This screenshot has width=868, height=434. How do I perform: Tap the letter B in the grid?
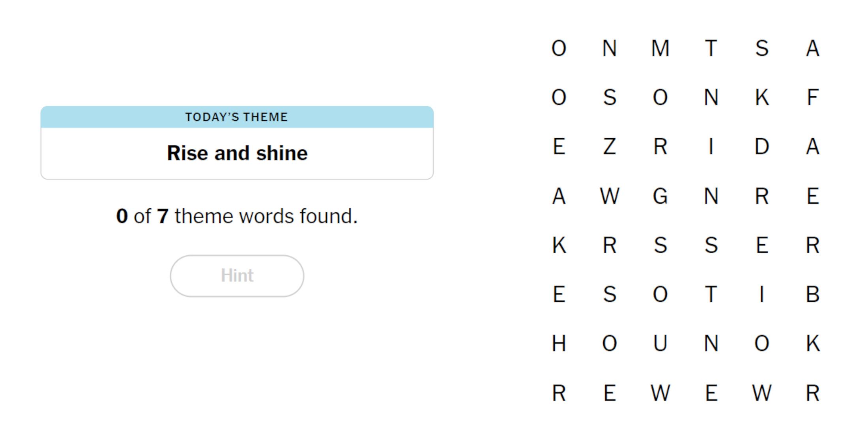tap(812, 294)
